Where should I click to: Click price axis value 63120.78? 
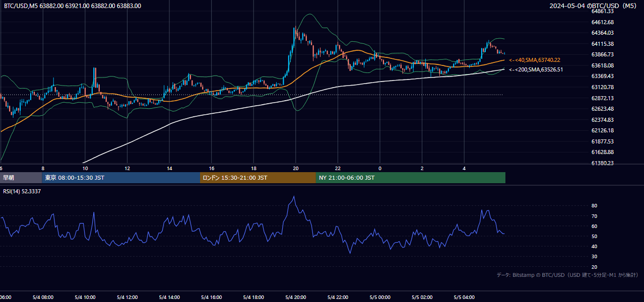pos(602,87)
